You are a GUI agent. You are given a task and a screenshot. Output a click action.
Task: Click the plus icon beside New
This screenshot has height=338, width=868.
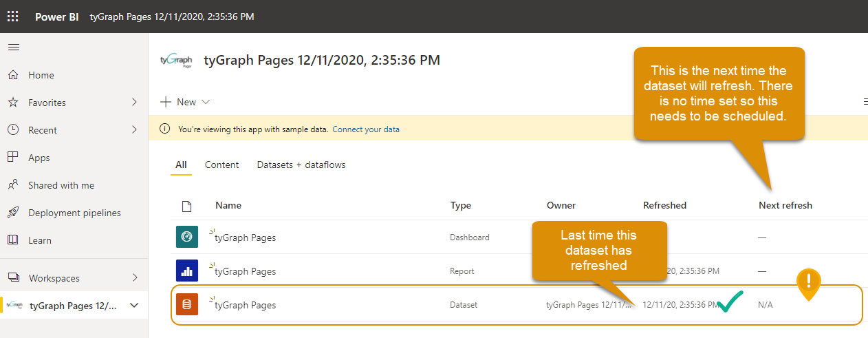166,102
